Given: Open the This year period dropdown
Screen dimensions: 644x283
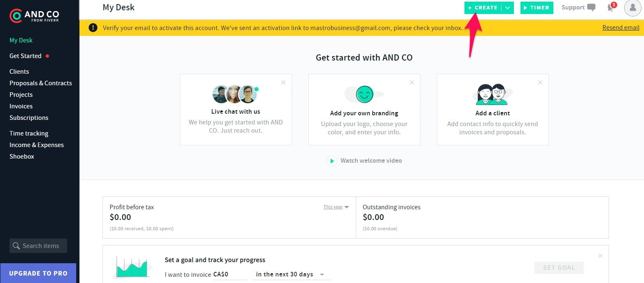Looking at the screenshot, I should (336, 207).
